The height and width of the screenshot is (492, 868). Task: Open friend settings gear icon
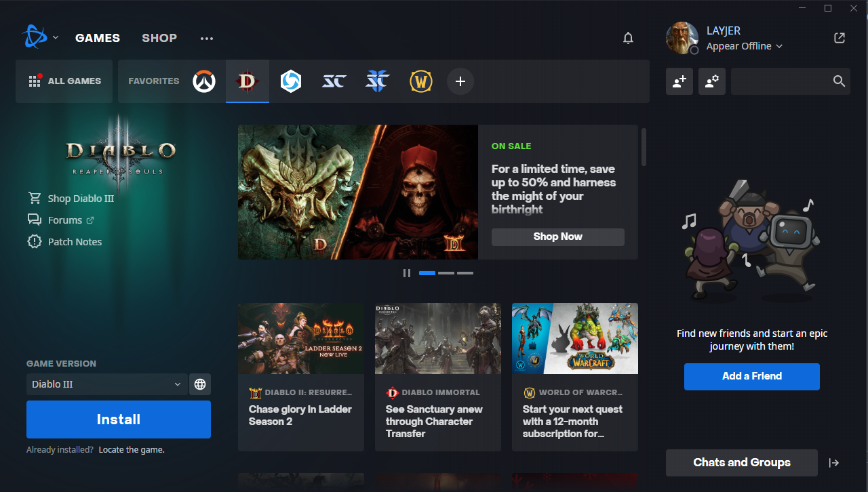point(712,81)
